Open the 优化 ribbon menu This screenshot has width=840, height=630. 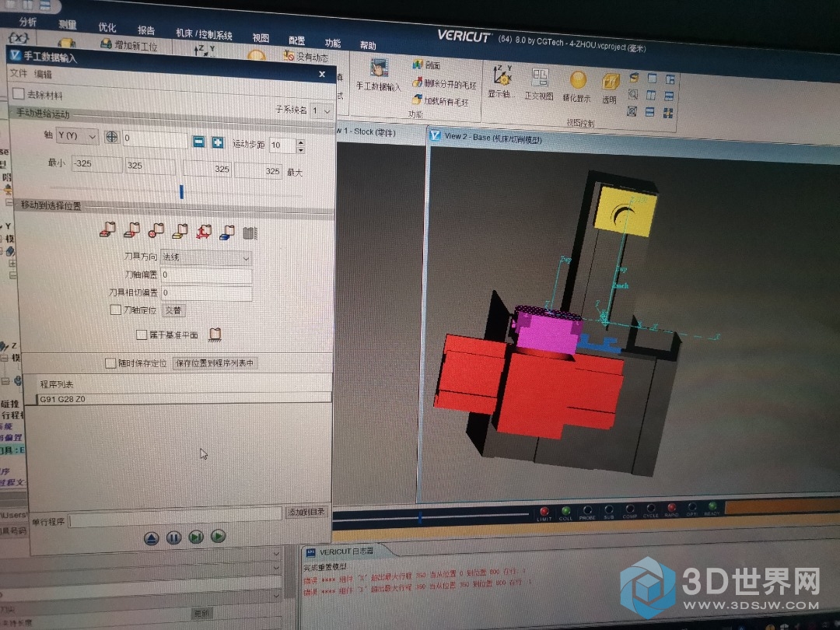tap(107, 27)
